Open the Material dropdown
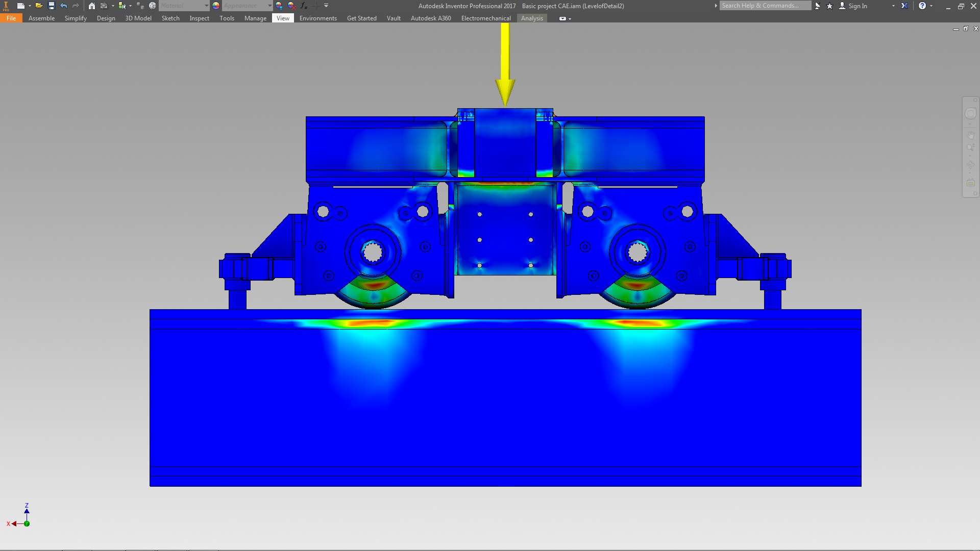Screen dimensions: 980x551 click(206, 6)
